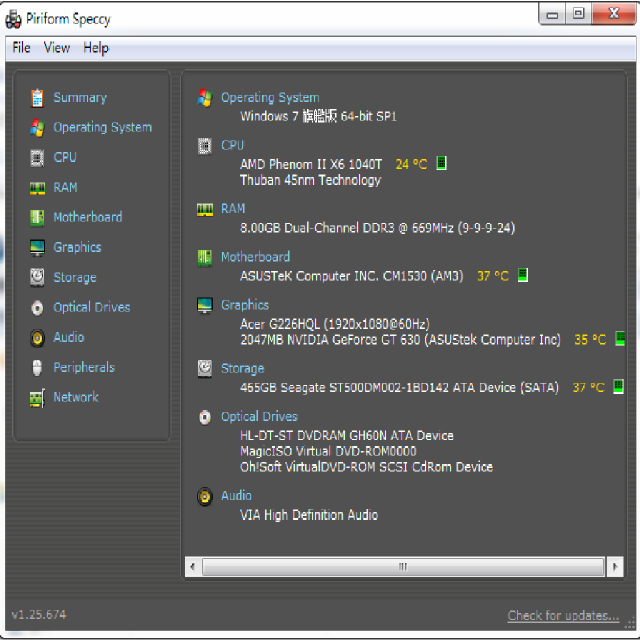This screenshot has width=640, height=640.
Task: Open the File menu
Action: tap(22, 48)
